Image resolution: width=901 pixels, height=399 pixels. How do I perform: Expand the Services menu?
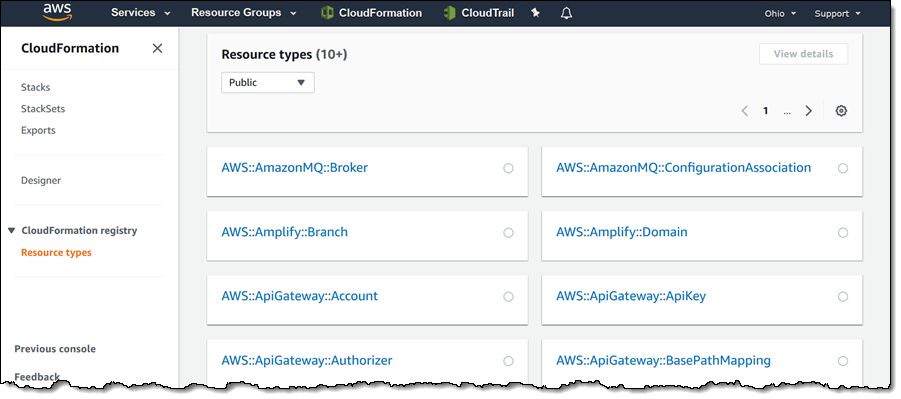point(141,13)
